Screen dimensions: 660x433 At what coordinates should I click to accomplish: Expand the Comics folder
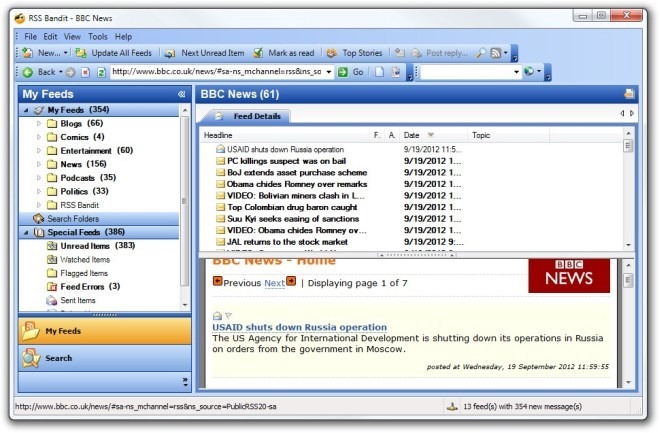pos(39,137)
